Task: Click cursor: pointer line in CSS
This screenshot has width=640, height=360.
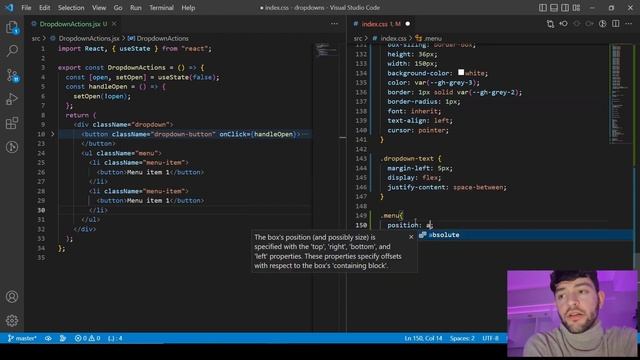Action: 418,130
